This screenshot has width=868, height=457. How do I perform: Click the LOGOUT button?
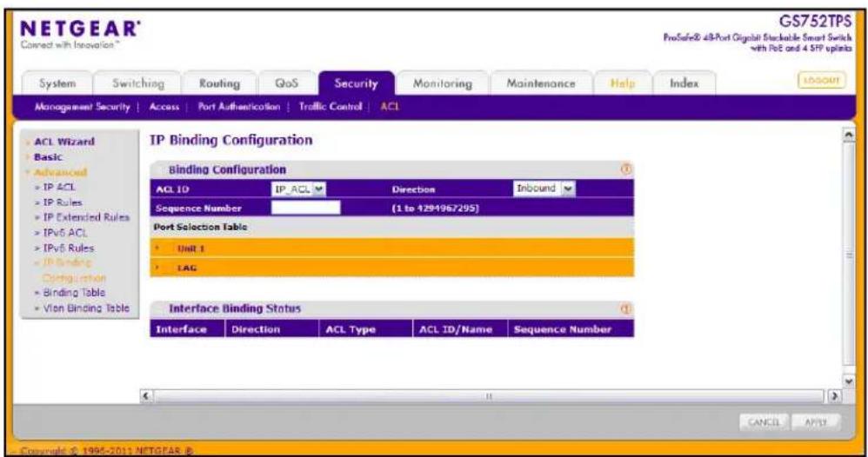pos(822,80)
